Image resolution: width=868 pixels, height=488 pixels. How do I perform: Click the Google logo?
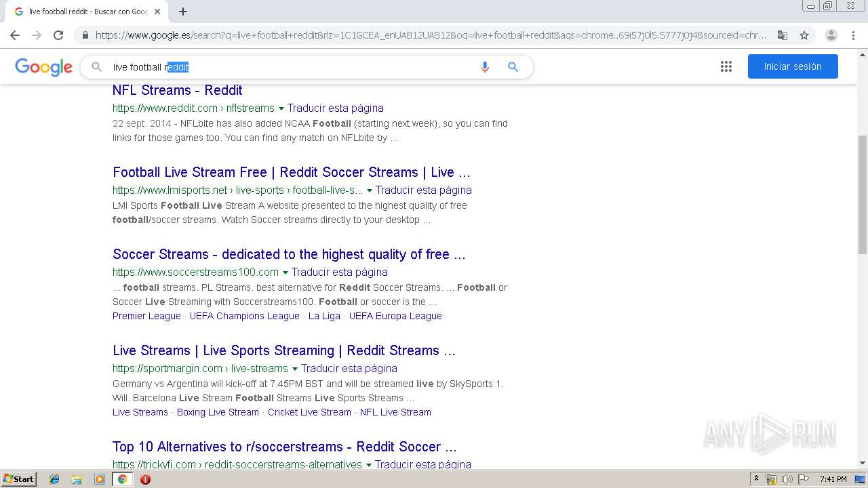[x=43, y=67]
